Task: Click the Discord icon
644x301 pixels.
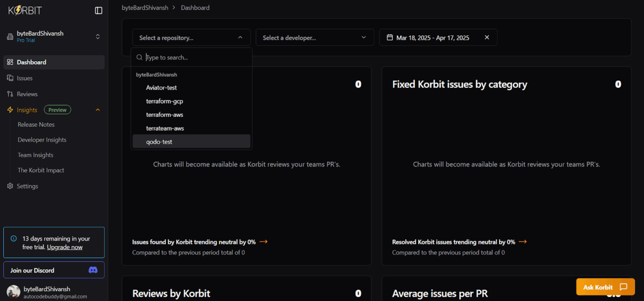Action: (93, 270)
